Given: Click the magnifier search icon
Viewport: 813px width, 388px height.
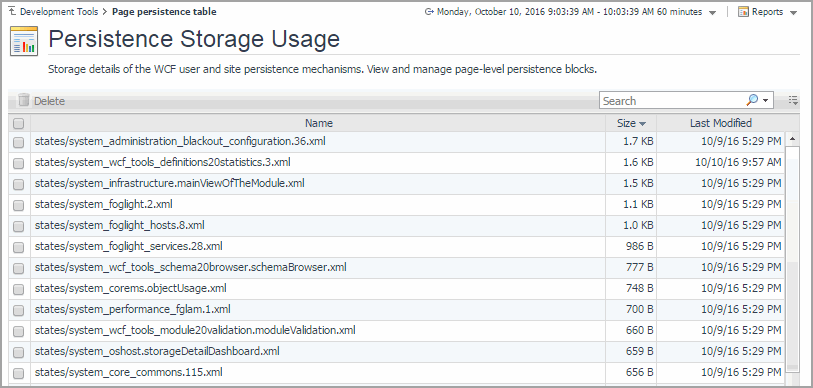Looking at the screenshot, I should click(x=752, y=100).
